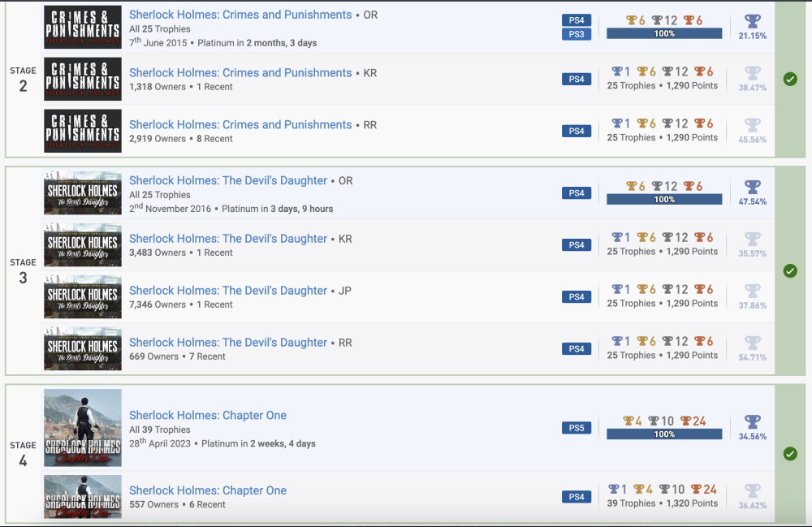Toggle Stage 4 green completion checkmark
The image size is (812, 527).
790,454
